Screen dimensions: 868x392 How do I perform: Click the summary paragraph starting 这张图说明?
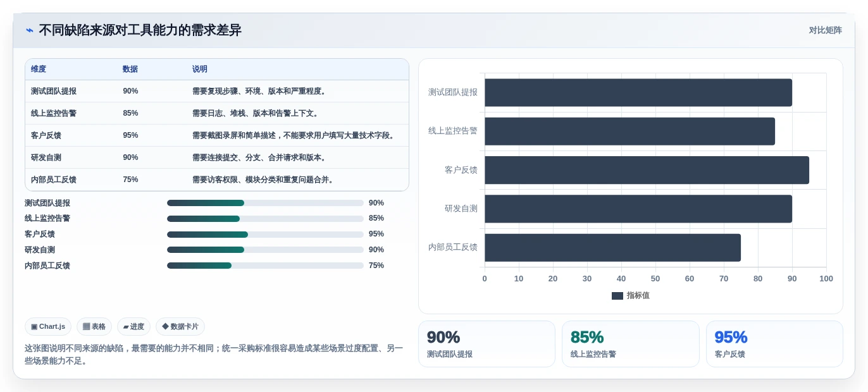214,355
